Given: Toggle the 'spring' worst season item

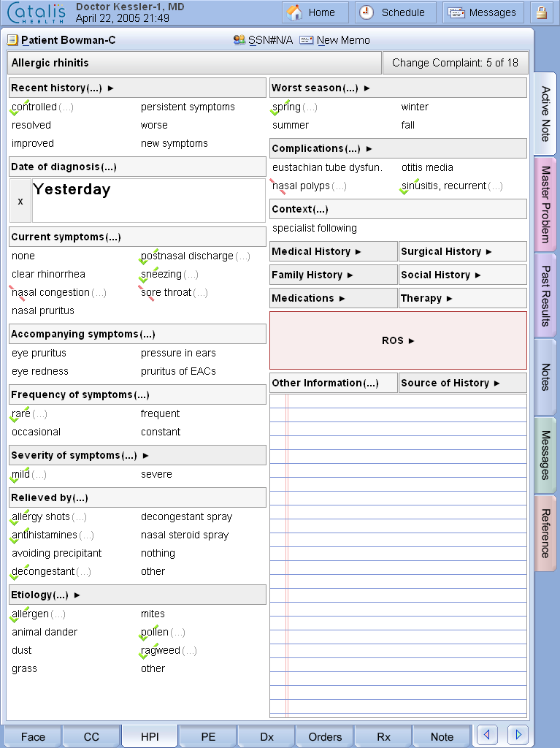Looking at the screenshot, I should click(287, 107).
